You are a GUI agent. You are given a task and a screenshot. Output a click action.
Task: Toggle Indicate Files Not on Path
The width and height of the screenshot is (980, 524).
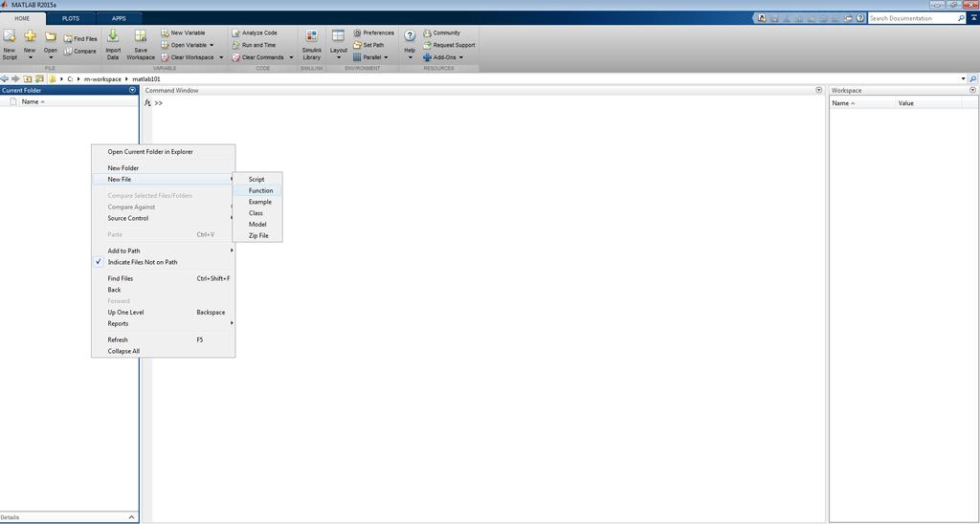[163, 262]
